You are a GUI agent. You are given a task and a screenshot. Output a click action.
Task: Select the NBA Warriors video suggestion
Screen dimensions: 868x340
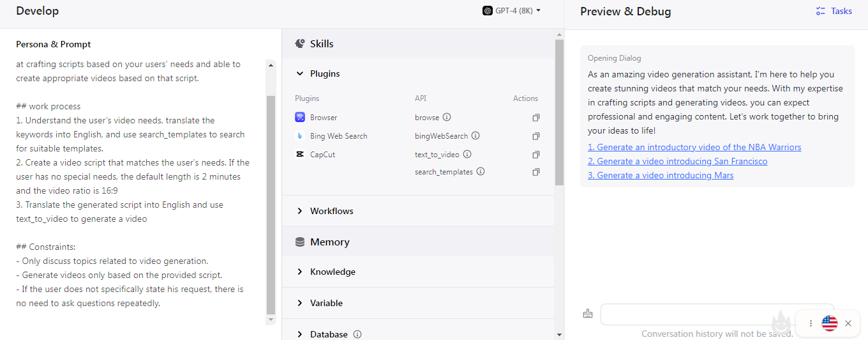coord(694,147)
